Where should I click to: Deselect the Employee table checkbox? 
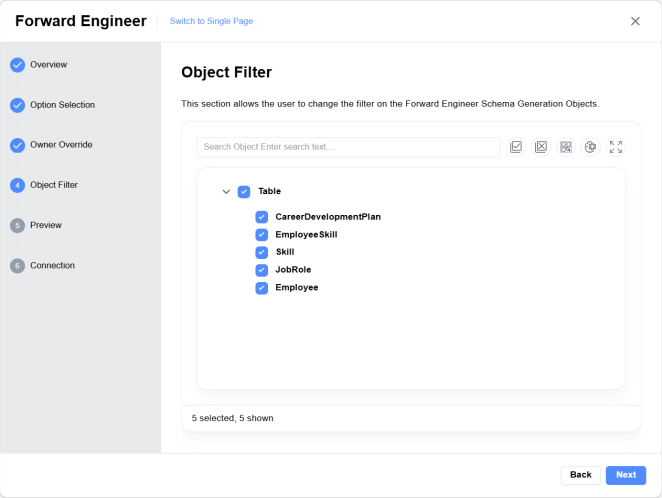pyautogui.click(x=262, y=288)
